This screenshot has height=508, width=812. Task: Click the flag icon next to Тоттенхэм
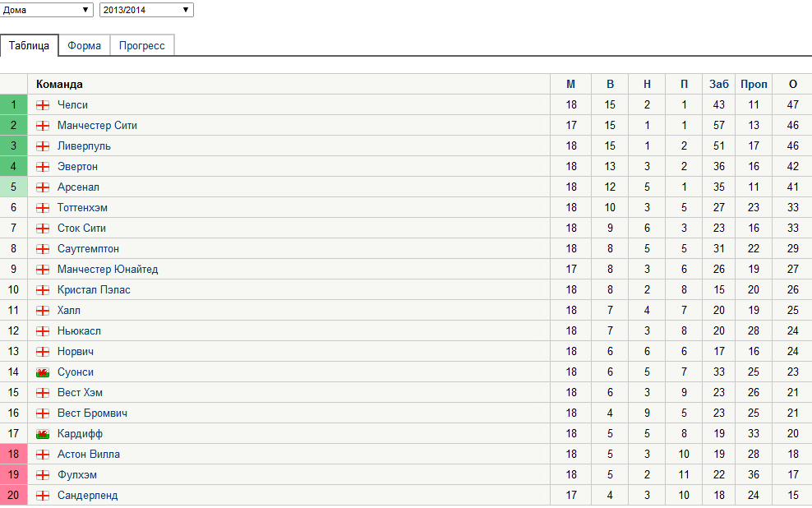pyautogui.click(x=43, y=207)
